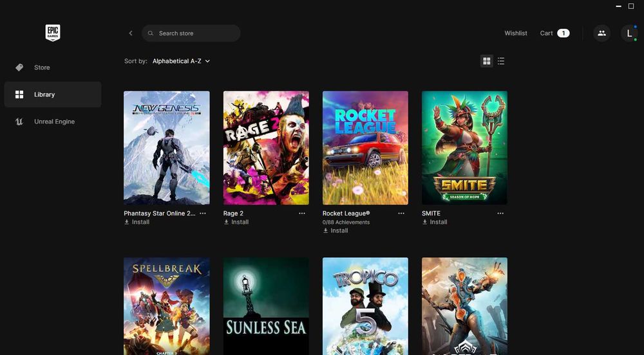644x355 pixels.
Task: Click download icon under Phantasy Star Online 2
Action: pyautogui.click(x=126, y=222)
